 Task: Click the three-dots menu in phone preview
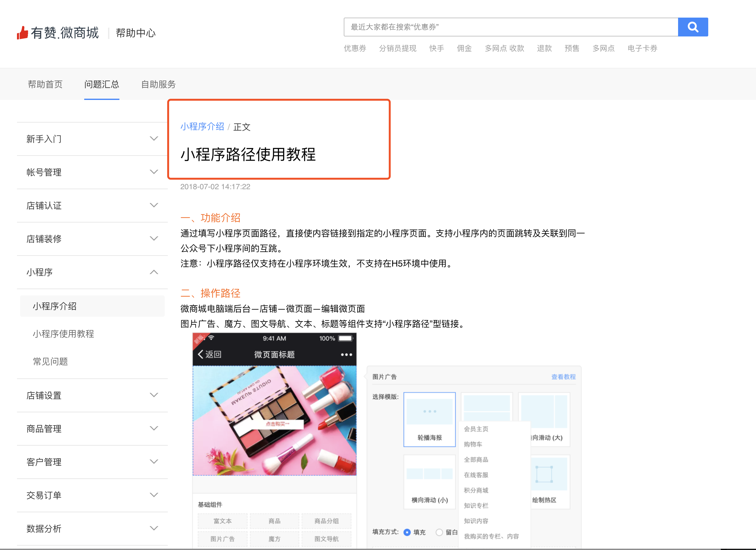click(346, 355)
